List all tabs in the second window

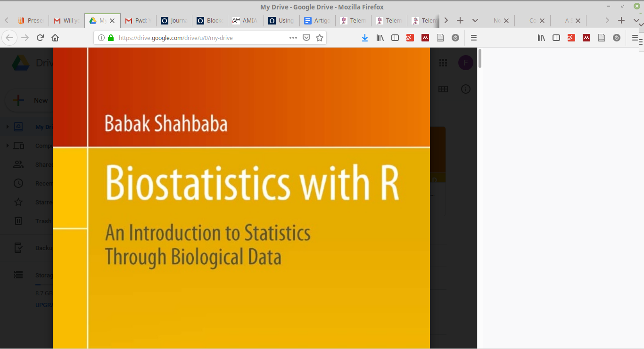coord(636,21)
